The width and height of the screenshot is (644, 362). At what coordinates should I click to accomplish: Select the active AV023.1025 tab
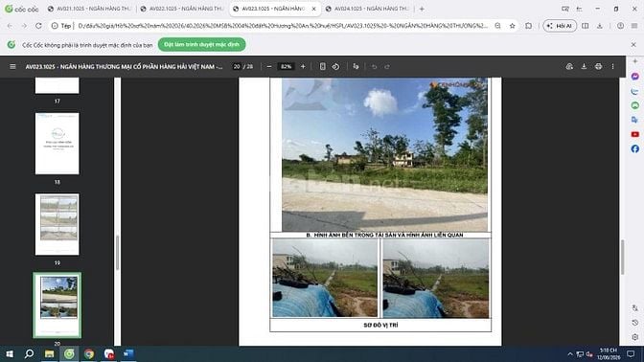[271, 9]
